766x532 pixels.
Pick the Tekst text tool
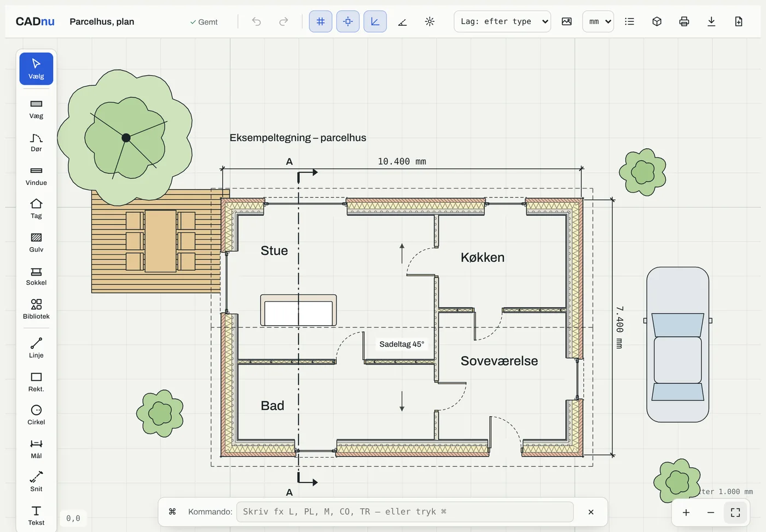(36, 516)
